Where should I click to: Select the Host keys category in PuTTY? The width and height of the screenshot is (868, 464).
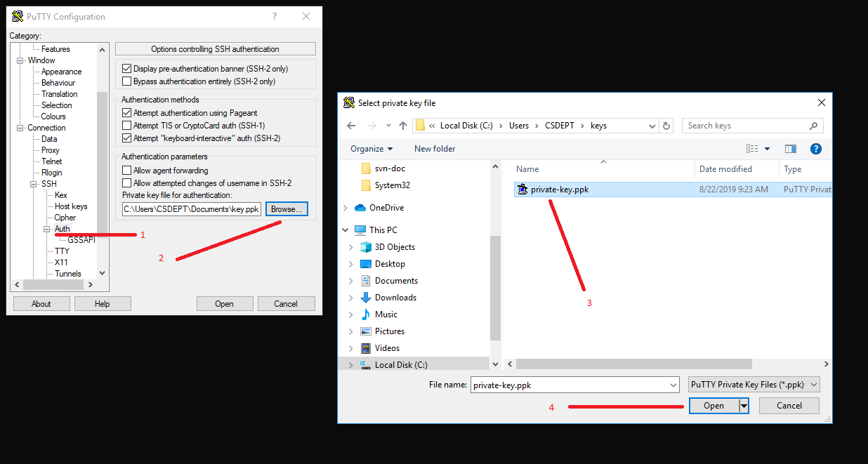[x=71, y=206]
